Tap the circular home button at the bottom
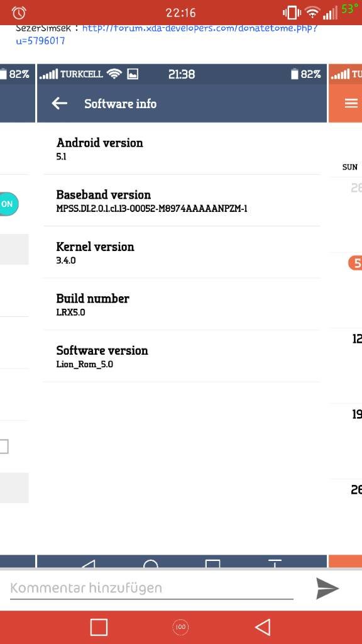The width and height of the screenshot is (362, 644). click(x=180, y=627)
